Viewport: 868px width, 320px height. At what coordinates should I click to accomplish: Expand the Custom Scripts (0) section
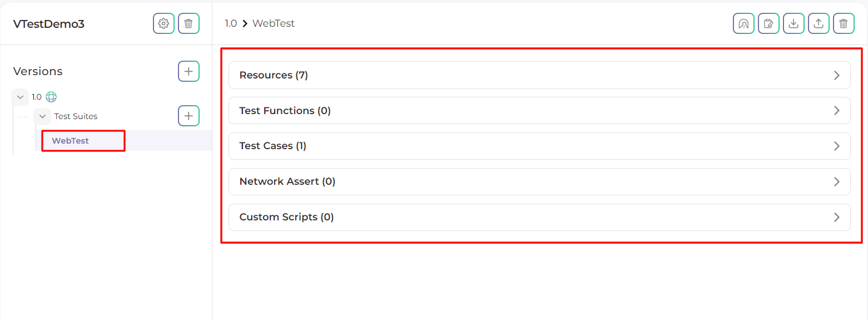pyautogui.click(x=539, y=217)
